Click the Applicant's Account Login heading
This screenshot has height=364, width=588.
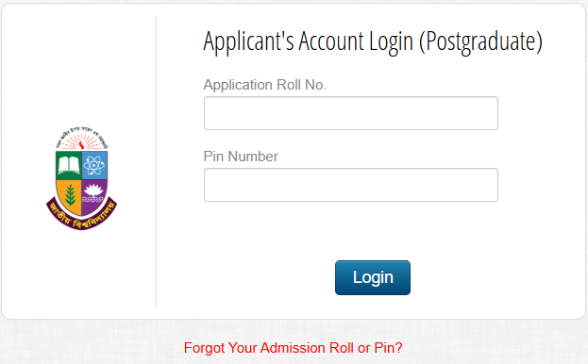373,41
